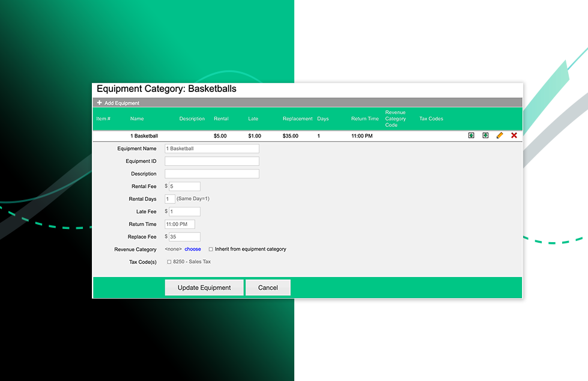Enable Inherit from equipment category checkbox

pos(211,249)
